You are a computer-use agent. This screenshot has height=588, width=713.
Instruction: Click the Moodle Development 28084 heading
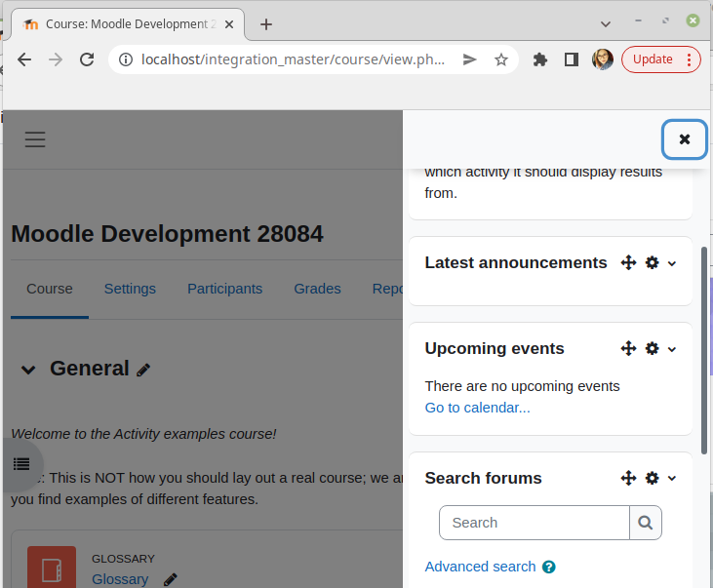pyautogui.click(x=167, y=234)
